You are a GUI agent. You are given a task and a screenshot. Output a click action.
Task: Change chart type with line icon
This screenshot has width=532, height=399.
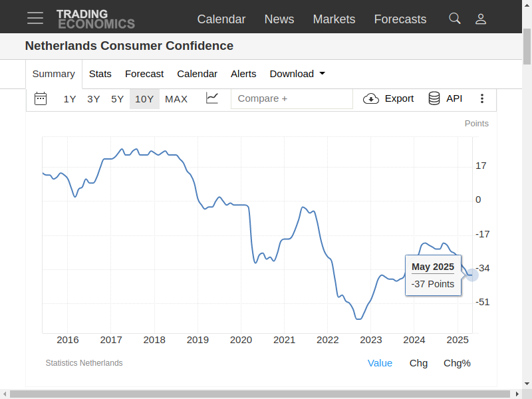(x=212, y=98)
